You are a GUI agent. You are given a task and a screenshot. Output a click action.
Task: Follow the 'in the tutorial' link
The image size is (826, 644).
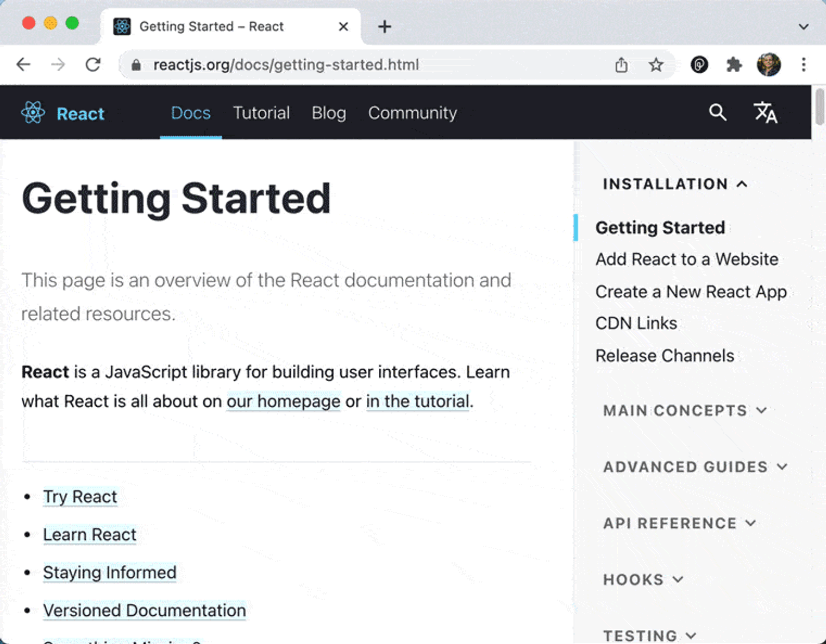[x=418, y=401]
